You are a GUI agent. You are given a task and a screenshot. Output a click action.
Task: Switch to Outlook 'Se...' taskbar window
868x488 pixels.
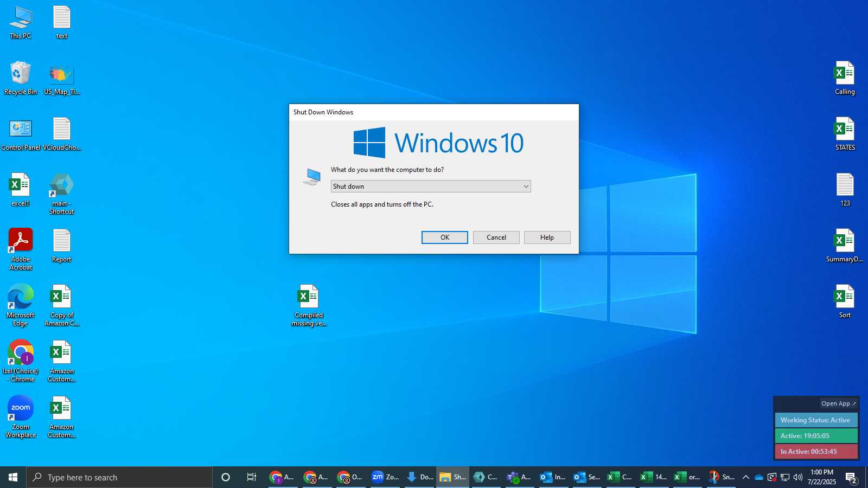point(586,477)
